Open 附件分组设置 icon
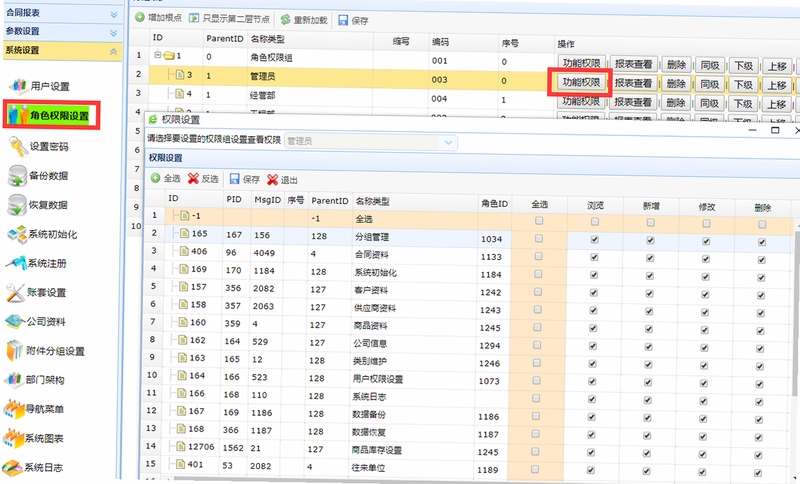This screenshot has height=484, width=800. [x=14, y=350]
